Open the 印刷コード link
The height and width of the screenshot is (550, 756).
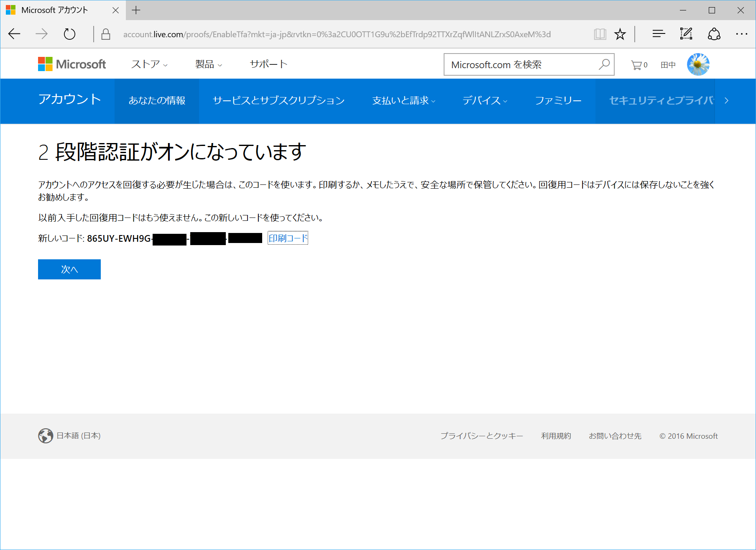pyautogui.click(x=288, y=238)
